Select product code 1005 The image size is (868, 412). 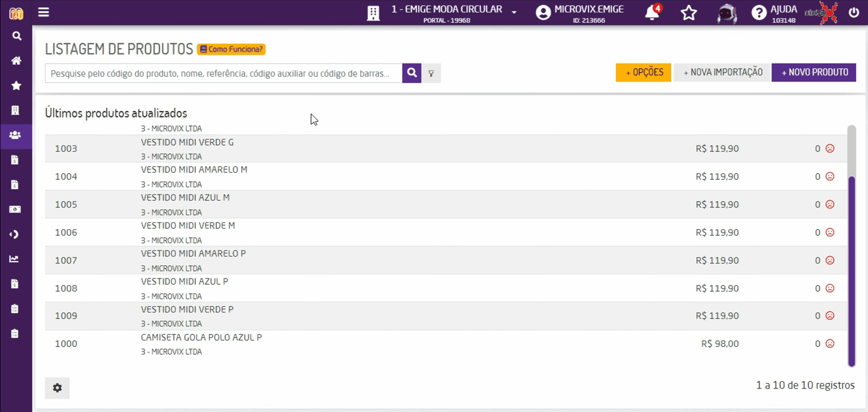[66, 204]
